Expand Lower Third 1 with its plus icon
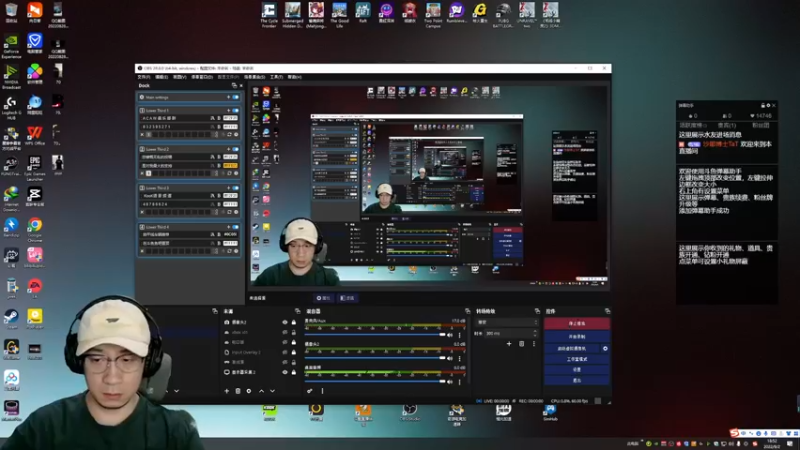 (x=229, y=110)
